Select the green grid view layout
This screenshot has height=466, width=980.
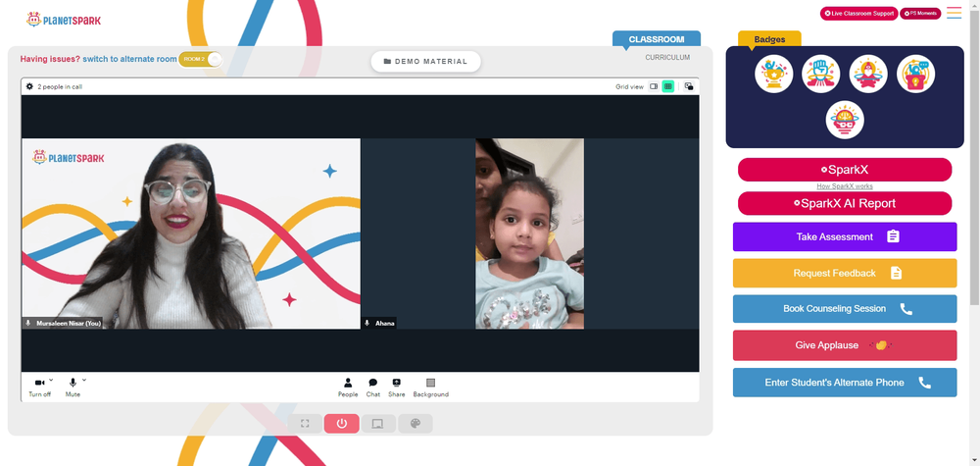point(668,86)
